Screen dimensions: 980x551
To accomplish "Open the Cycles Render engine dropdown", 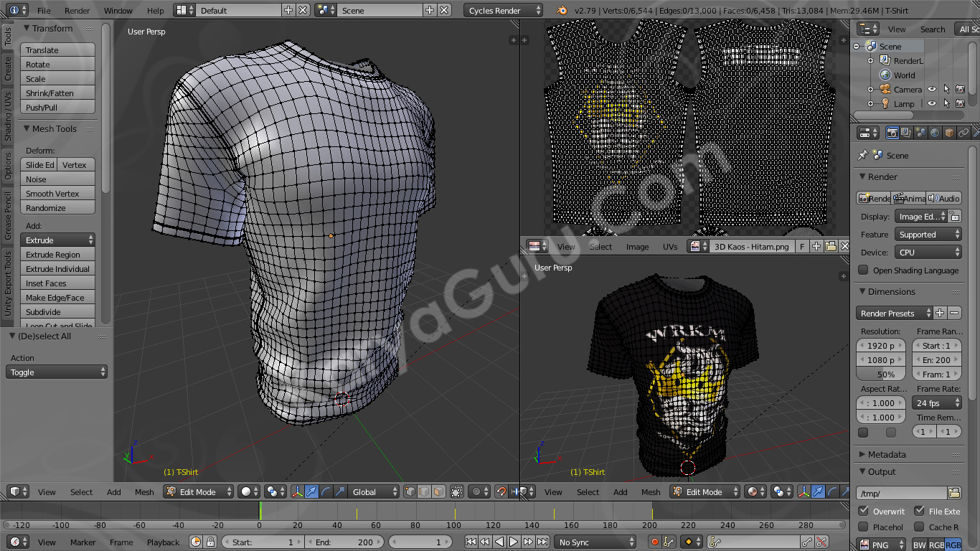I will pyautogui.click(x=504, y=11).
